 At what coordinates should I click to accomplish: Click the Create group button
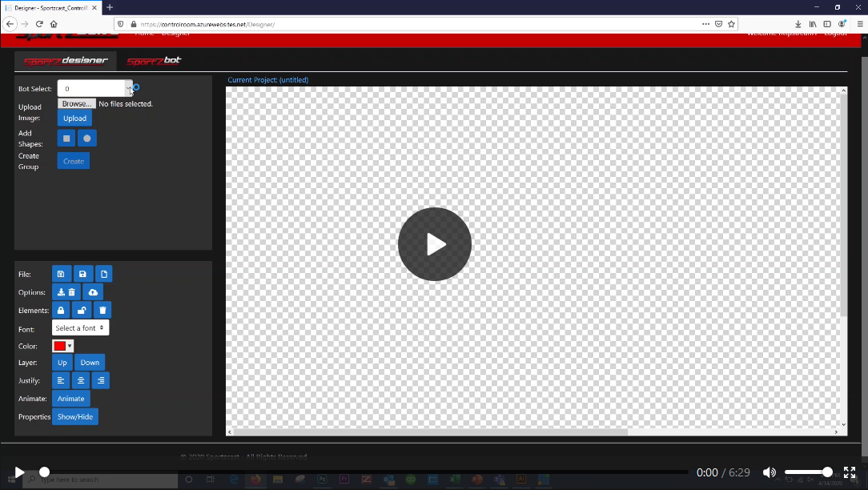pyautogui.click(x=74, y=161)
